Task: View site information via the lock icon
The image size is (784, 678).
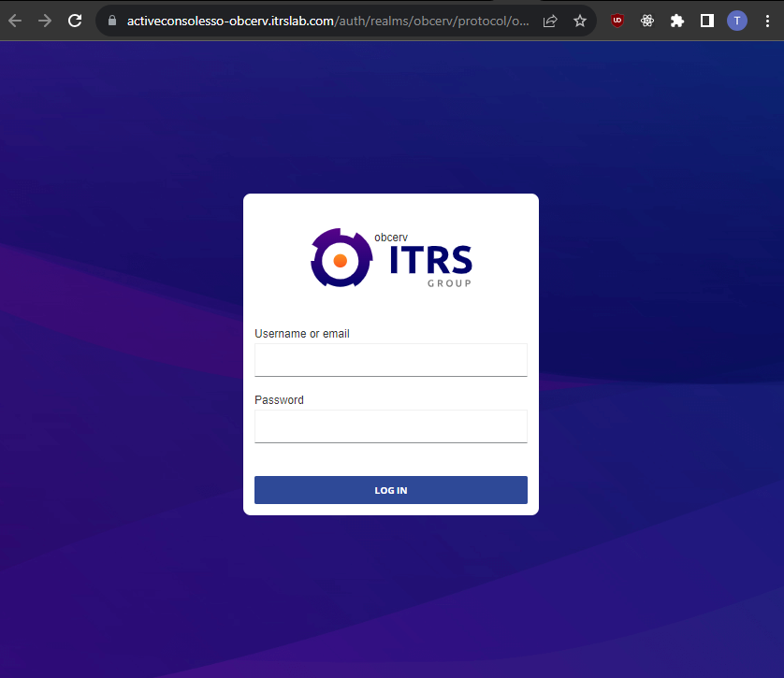Action: [111, 21]
